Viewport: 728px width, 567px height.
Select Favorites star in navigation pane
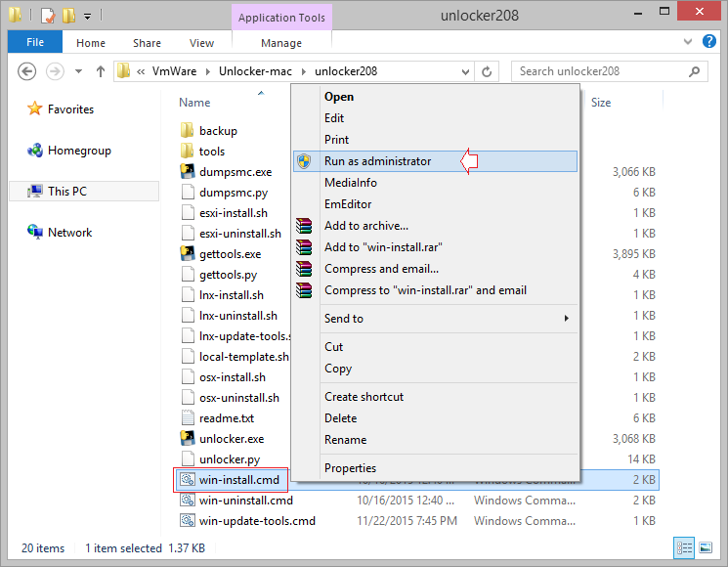(35, 109)
